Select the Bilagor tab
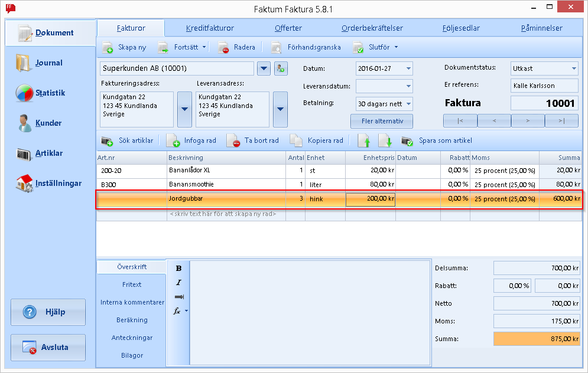 pos(132,355)
